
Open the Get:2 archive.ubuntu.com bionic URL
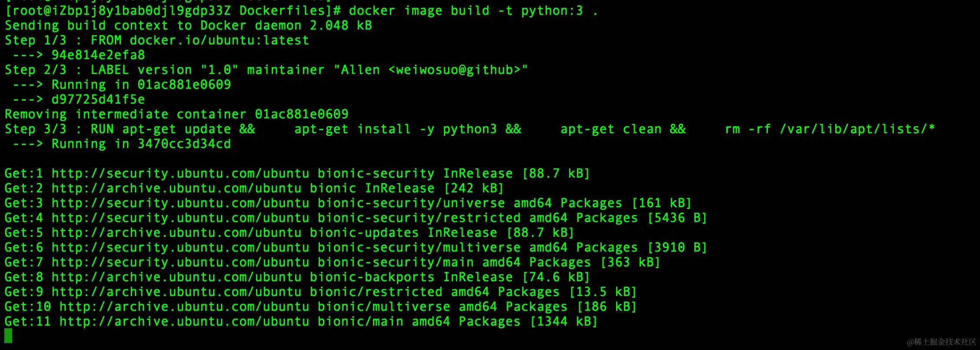point(177,188)
